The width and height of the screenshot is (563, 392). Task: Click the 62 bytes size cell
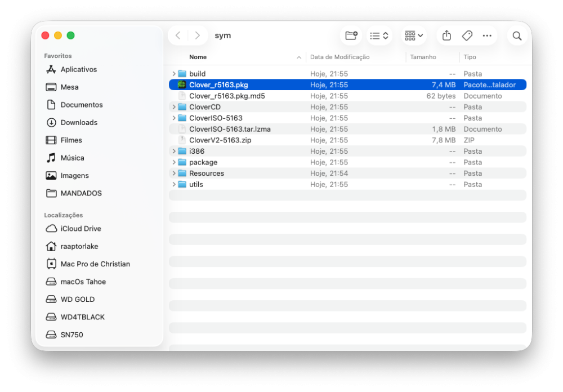coord(441,96)
